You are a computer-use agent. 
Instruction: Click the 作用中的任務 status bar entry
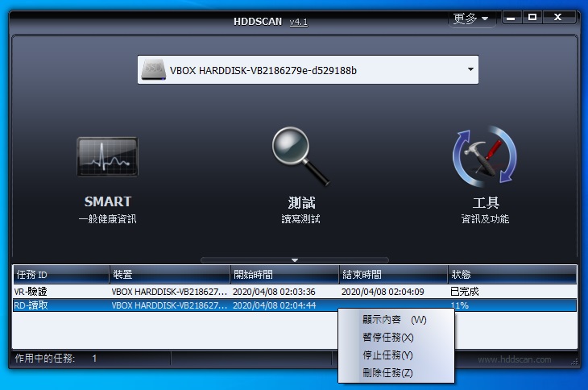[56, 359]
